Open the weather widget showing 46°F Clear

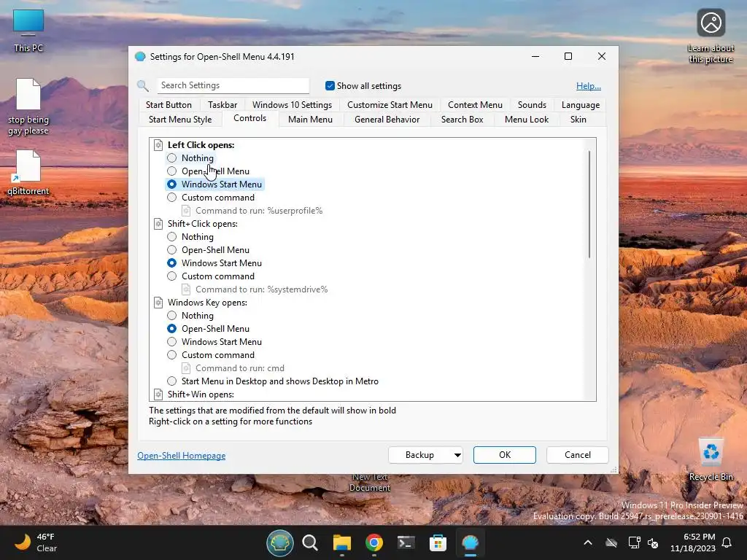click(36, 542)
